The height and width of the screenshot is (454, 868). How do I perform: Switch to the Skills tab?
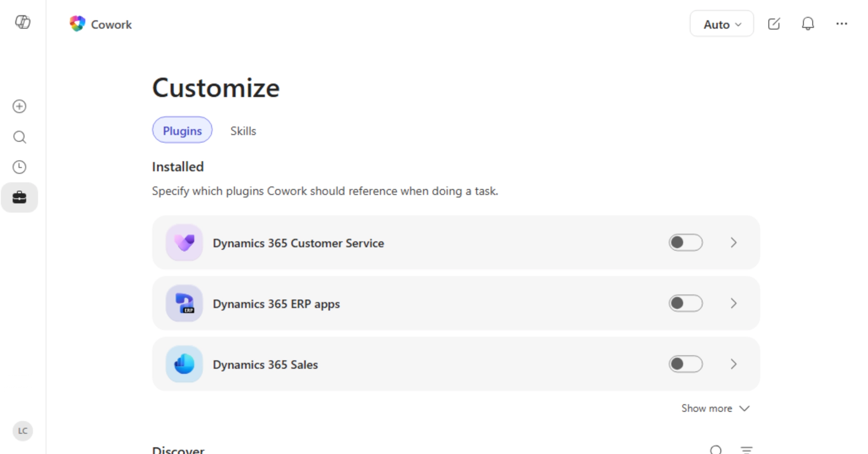click(x=243, y=131)
